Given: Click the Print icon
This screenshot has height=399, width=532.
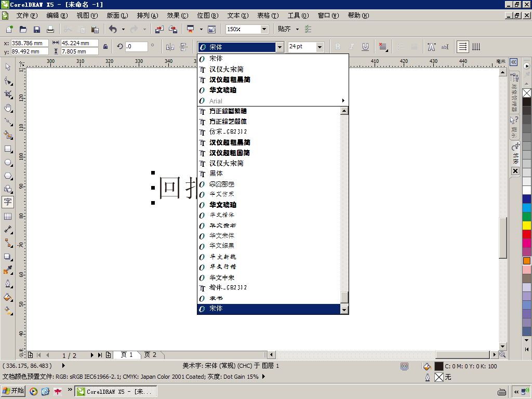Looking at the screenshot, I should 50,29.
